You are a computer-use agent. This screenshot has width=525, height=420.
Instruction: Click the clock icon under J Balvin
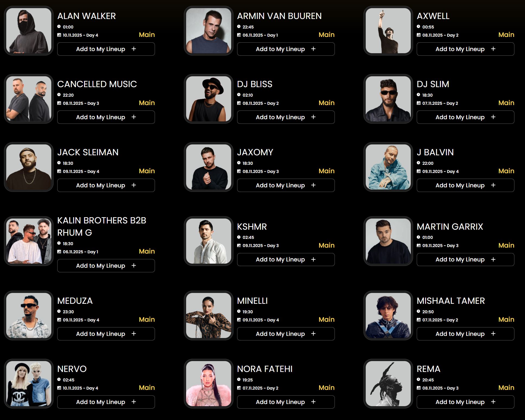click(419, 163)
